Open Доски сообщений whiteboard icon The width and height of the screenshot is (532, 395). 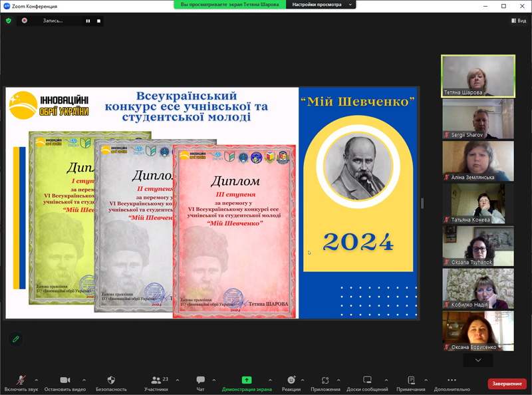(367, 380)
